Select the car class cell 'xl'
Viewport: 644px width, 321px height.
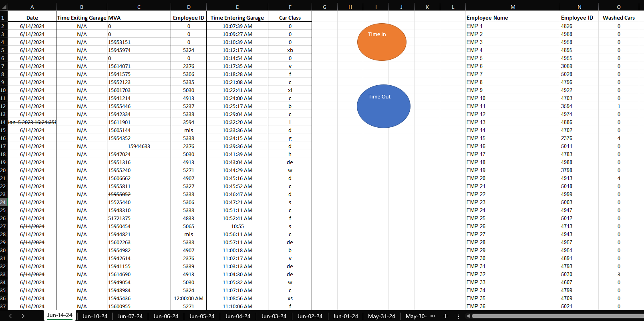290,90
